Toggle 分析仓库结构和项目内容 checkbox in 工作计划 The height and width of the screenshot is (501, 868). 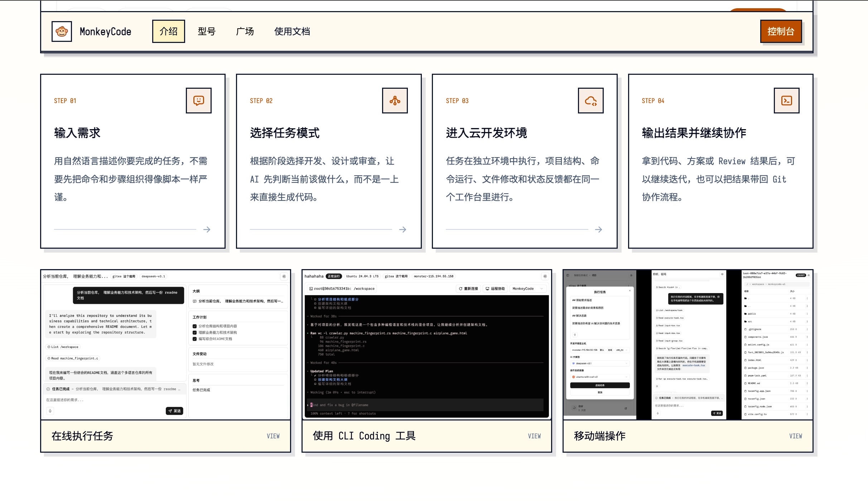point(195,326)
